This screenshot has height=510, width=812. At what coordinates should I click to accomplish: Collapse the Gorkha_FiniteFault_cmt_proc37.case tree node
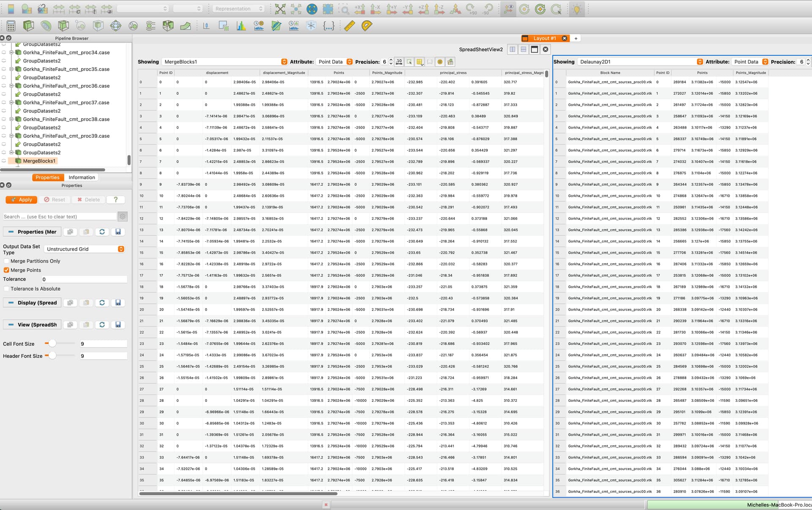pos(12,102)
